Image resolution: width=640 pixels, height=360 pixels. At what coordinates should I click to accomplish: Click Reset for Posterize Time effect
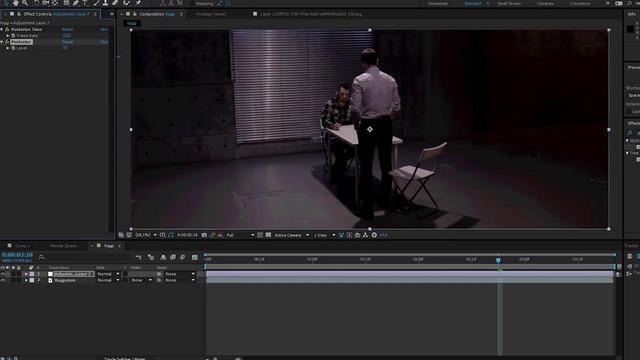click(67, 29)
